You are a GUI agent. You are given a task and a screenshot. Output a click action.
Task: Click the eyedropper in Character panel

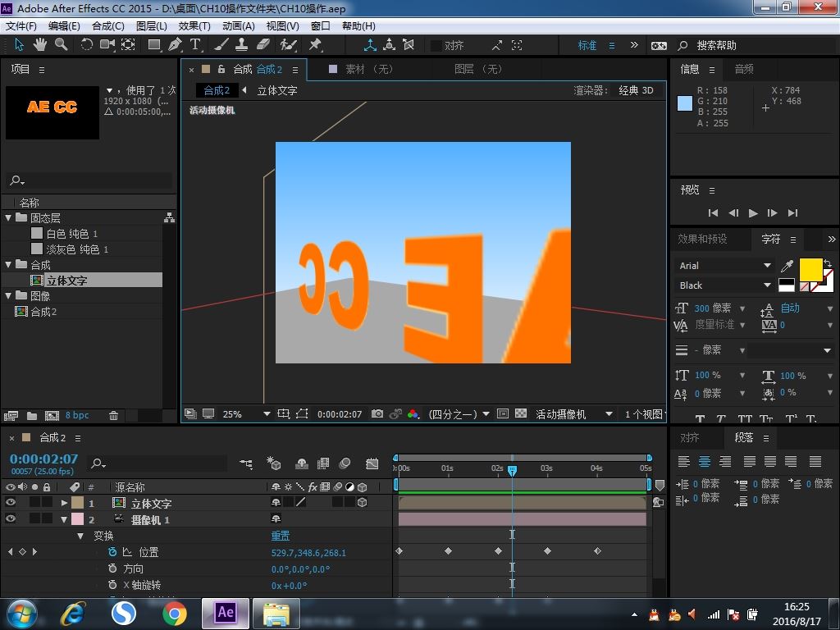787,266
